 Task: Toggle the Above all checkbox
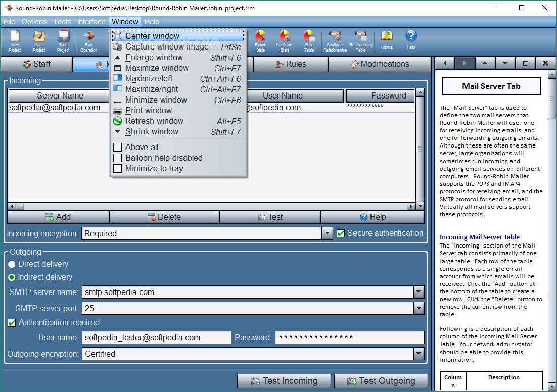pyautogui.click(x=118, y=147)
